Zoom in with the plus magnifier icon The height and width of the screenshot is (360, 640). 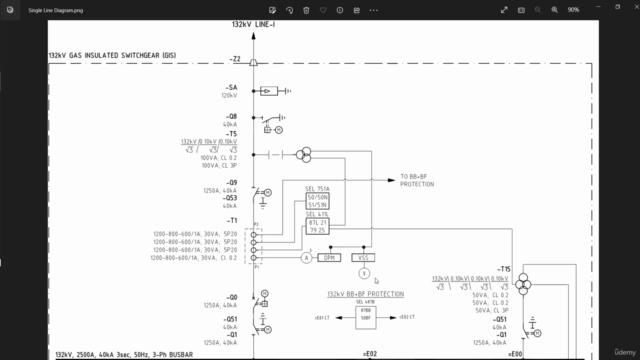[555, 10]
